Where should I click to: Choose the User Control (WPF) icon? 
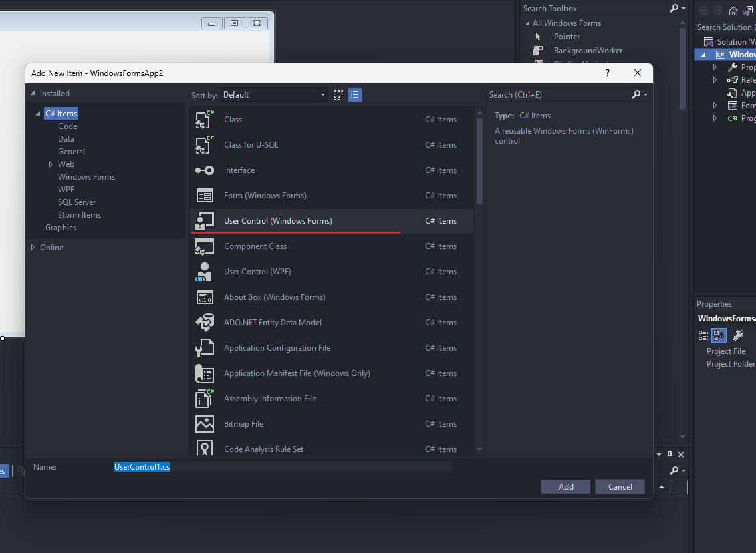205,272
